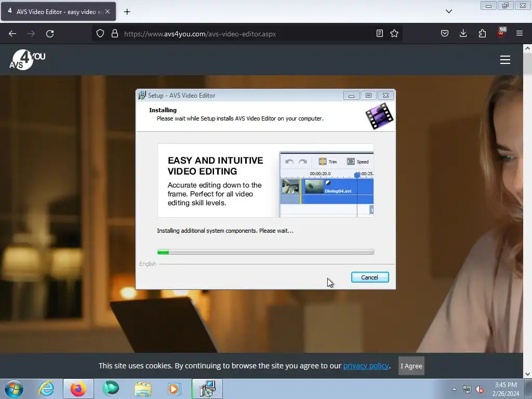Open the Firefox downloads panel
532x399 pixels.
[463, 33]
